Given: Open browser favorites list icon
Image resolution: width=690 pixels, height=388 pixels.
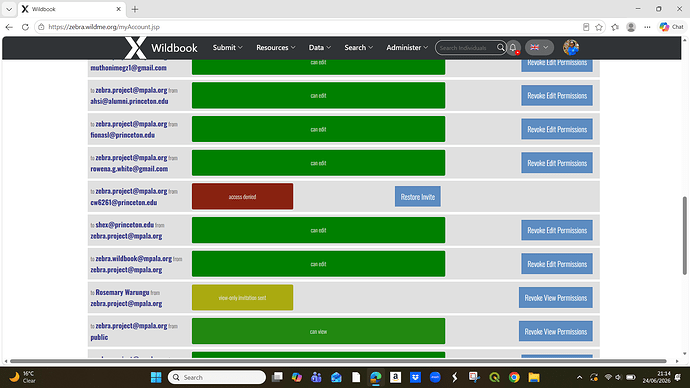Looking at the screenshot, I should click(615, 27).
